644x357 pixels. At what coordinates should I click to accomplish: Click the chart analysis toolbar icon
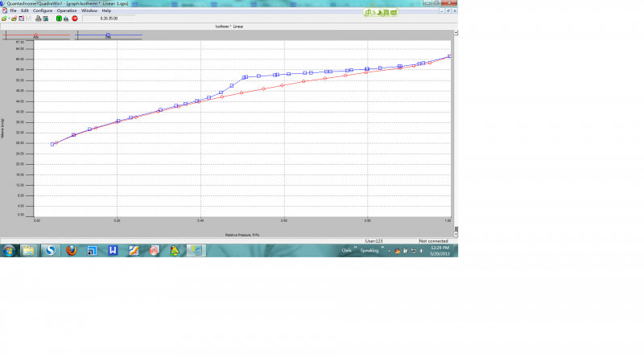66,18
